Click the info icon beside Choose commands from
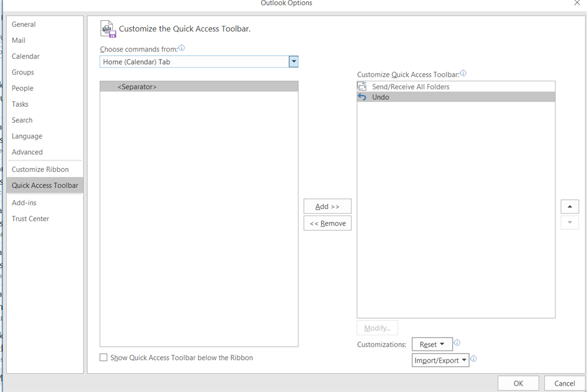This screenshot has width=587, height=392. coord(182,48)
